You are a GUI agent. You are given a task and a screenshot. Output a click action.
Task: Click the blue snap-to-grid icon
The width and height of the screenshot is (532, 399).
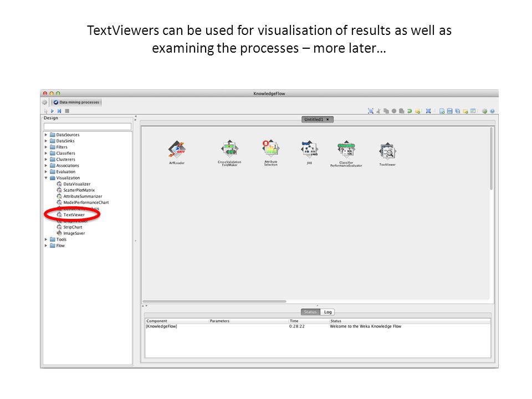428,111
